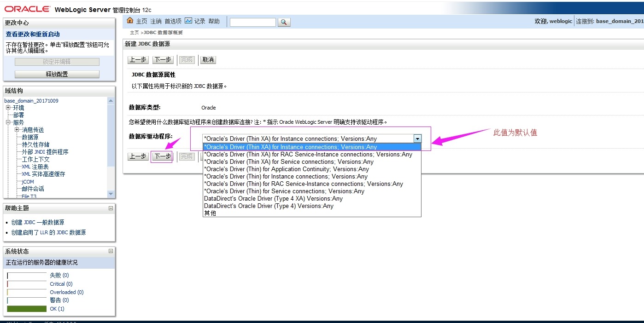Click OK (1) status link
Screen dimensions: 644x323
57,309
